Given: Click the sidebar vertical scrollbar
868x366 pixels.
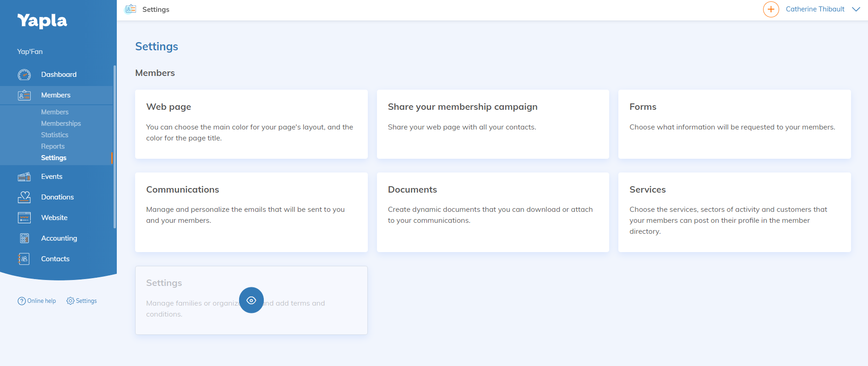Looking at the screenshot, I should [x=115, y=146].
